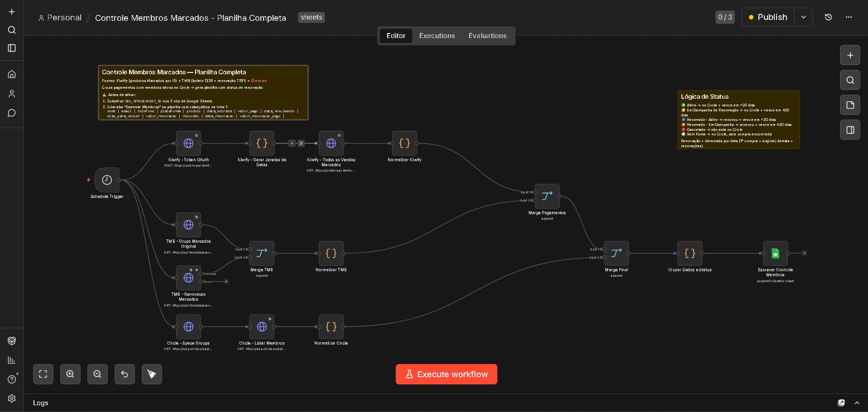Open the canvas search nodes button
The image size is (868, 412).
coord(850,80)
